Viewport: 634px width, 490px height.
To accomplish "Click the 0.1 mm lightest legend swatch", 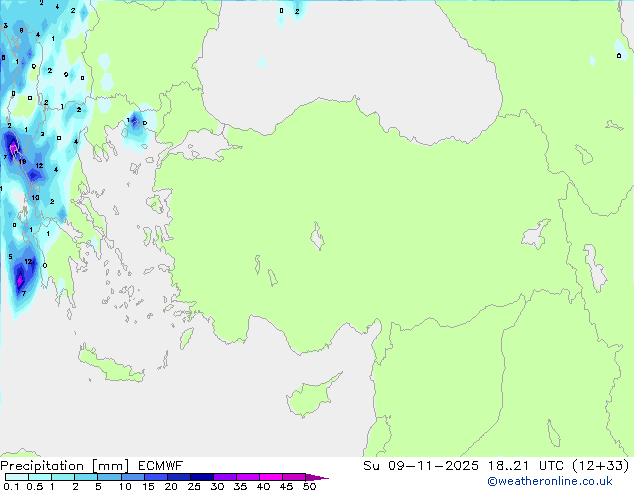I will tap(17, 477).
